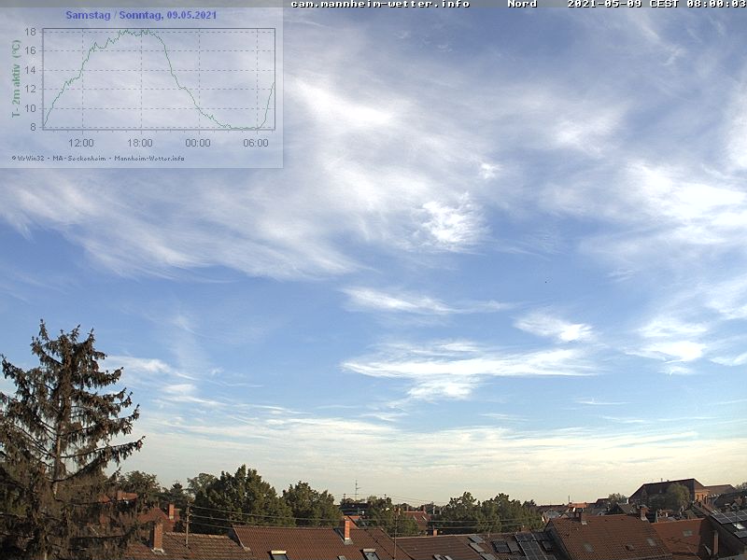The height and width of the screenshot is (560, 747).
Task: Click the solar panels on the rooftop
Action: 530,545
